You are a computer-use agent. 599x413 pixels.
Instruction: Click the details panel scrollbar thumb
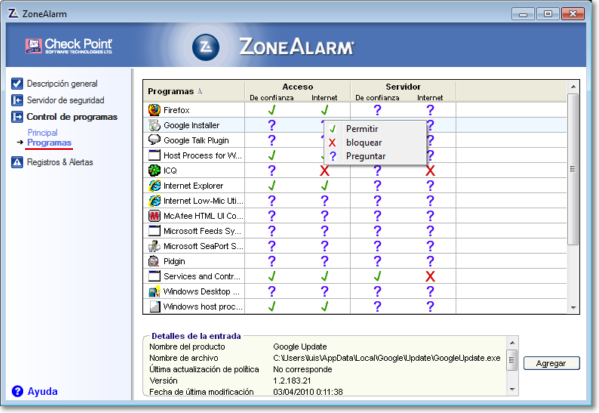click(512, 360)
